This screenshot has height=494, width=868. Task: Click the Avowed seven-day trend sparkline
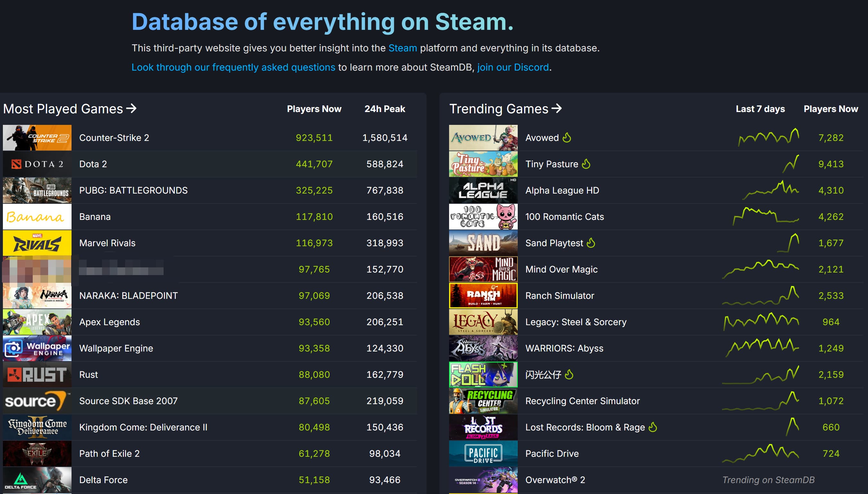(x=769, y=137)
